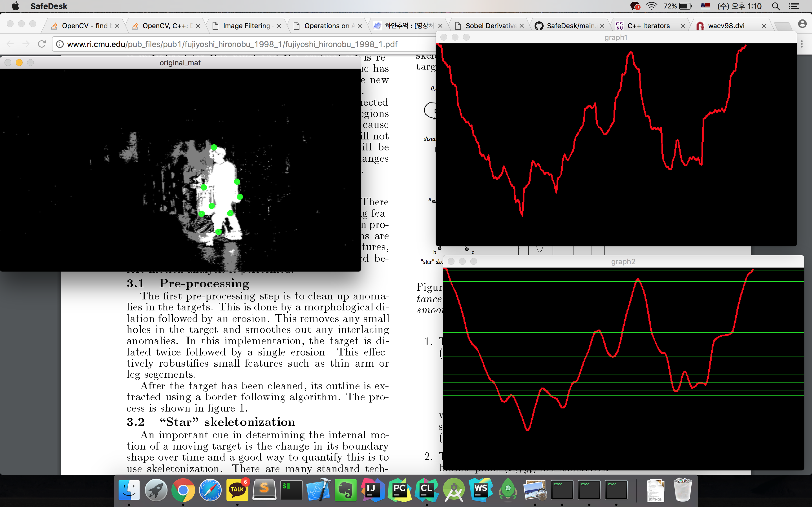Click the Chrome profile avatar icon
Screen dimensions: 812x507
click(802, 24)
